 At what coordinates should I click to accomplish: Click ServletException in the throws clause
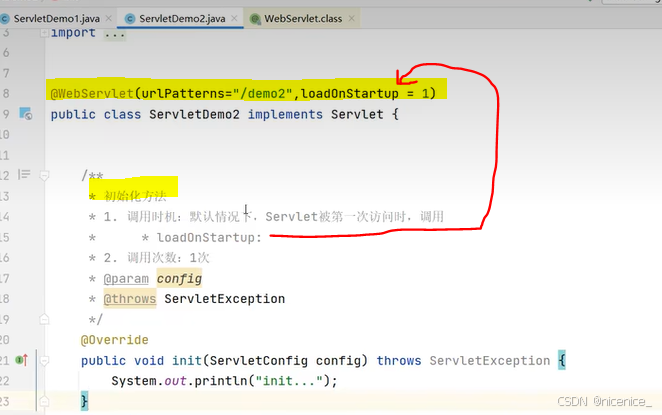(x=490, y=361)
